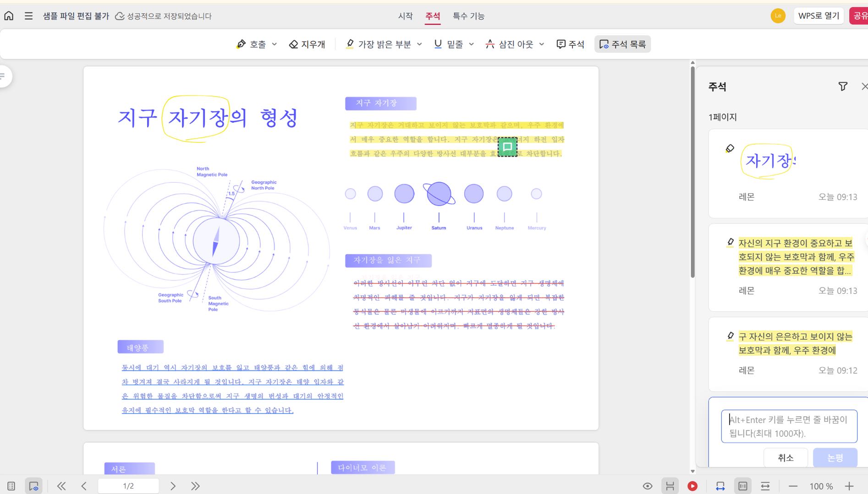Switch to the 특수 기능 tab
Screen dimensions: 868x494
[468, 16]
